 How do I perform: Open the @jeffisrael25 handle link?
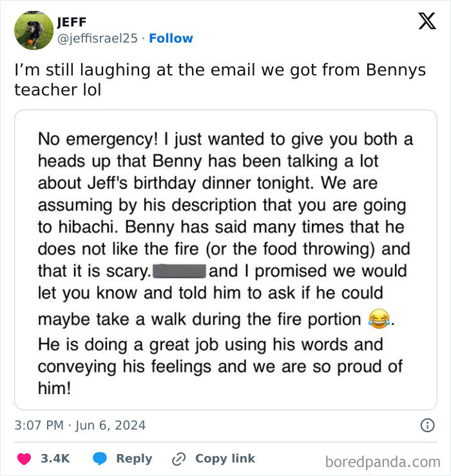tap(97, 38)
